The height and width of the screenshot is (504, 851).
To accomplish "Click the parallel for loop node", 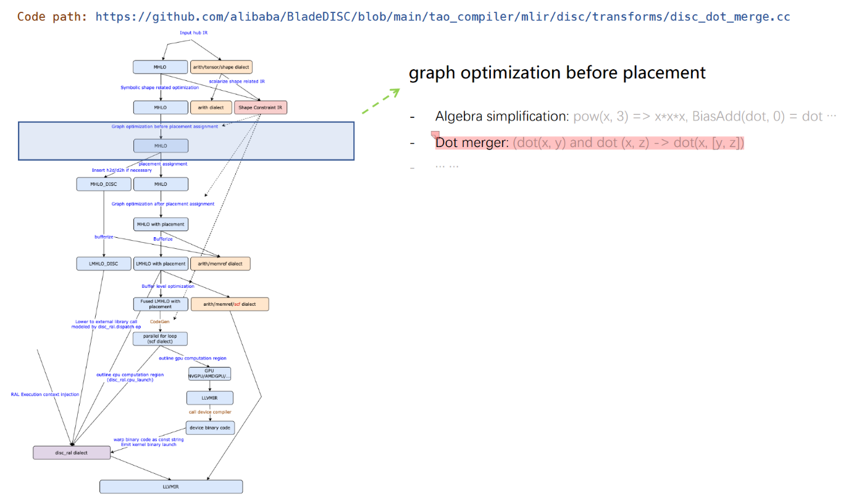I will (161, 338).
